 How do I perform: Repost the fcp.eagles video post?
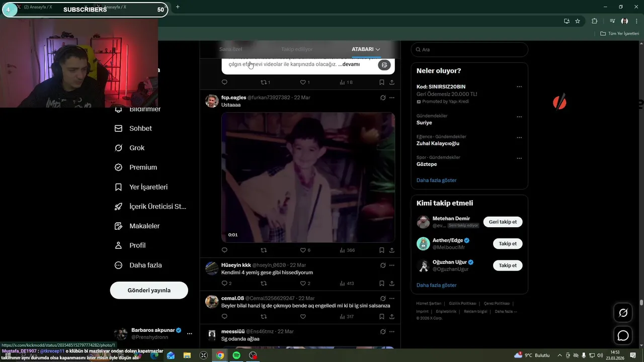pyautogui.click(x=264, y=250)
